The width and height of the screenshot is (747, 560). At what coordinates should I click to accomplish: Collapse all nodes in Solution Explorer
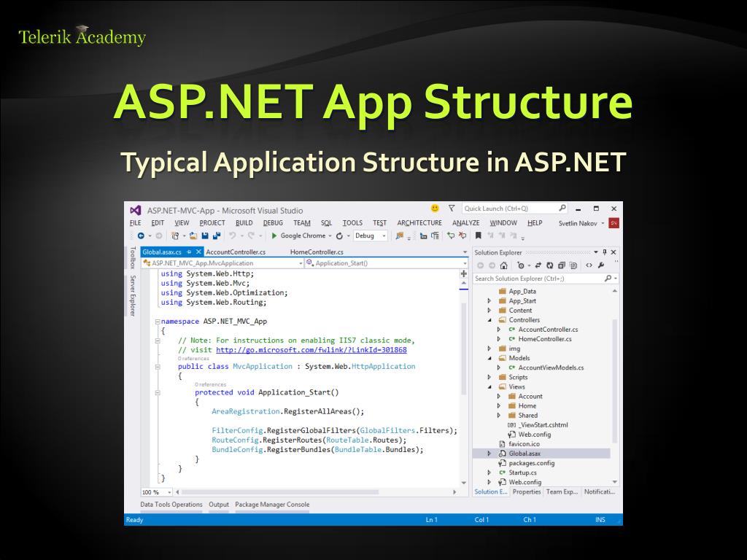click(561, 265)
